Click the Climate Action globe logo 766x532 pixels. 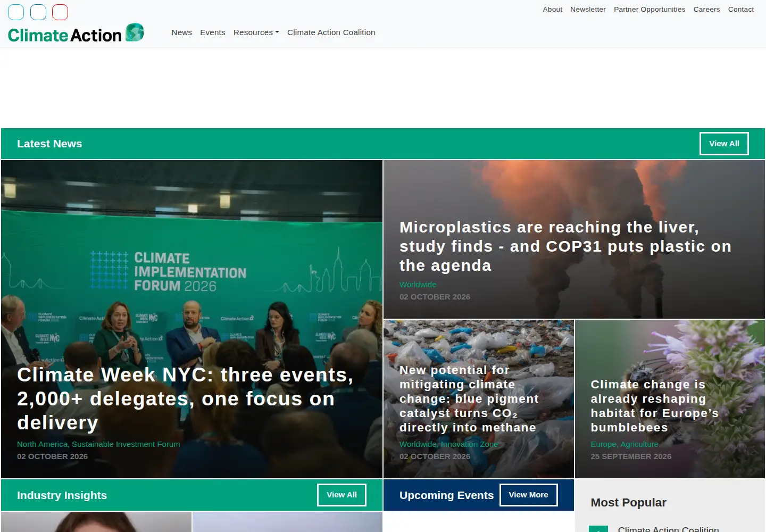pyautogui.click(x=135, y=32)
